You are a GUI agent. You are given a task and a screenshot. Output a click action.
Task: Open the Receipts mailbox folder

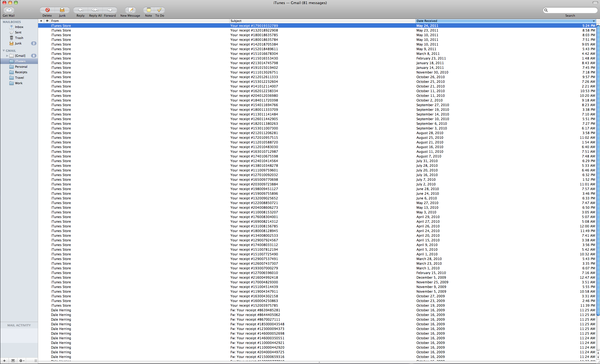pyautogui.click(x=21, y=72)
